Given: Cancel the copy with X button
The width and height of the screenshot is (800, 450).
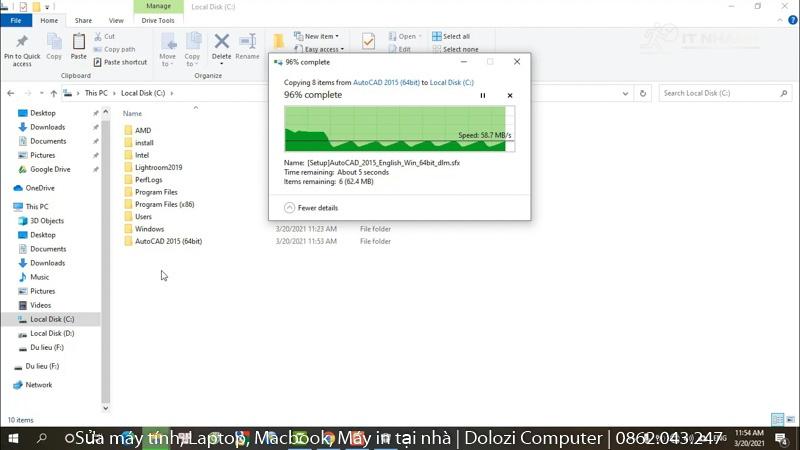Looking at the screenshot, I should pyautogui.click(x=510, y=95).
